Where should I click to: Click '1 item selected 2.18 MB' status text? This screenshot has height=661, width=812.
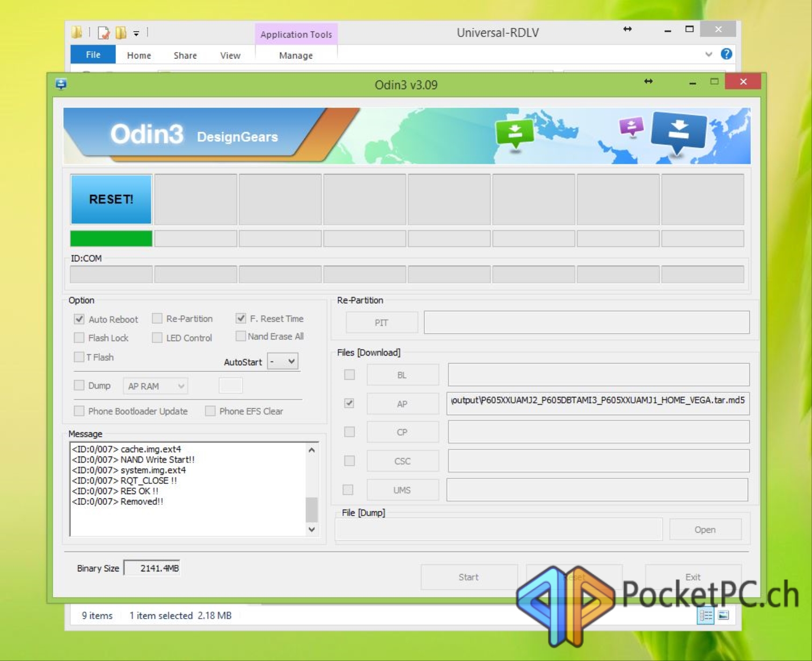(x=180, y=615)
